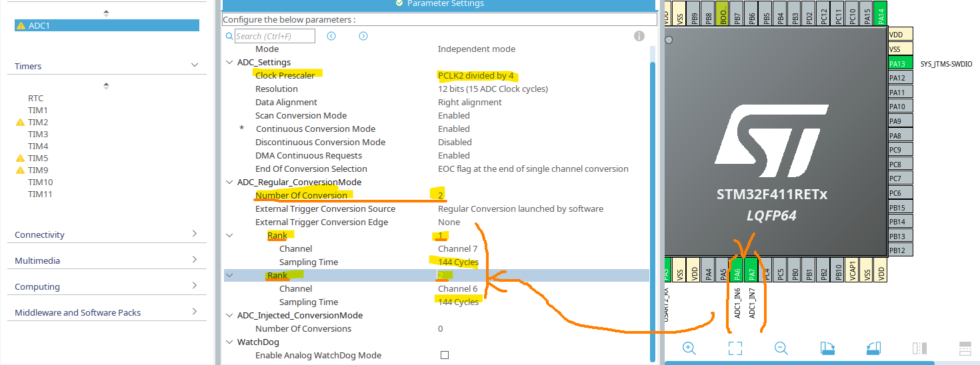Collapse ADC_Regular_ConversionMode group
The width and height of the screenshot is (980, 365).
229,182
